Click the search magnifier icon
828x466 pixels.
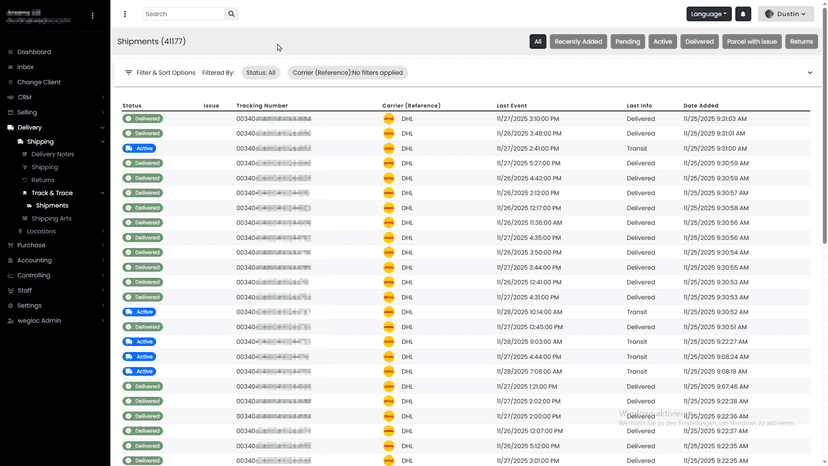[231, 14]
